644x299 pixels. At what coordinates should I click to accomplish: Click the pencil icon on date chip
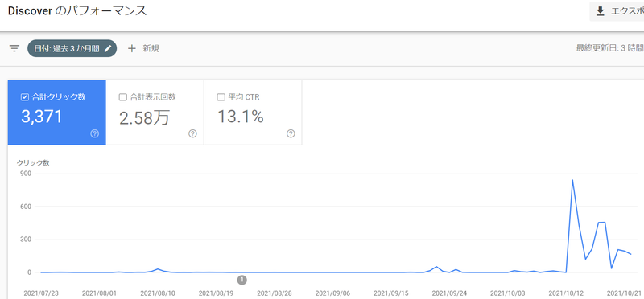[x=108, y=48]
